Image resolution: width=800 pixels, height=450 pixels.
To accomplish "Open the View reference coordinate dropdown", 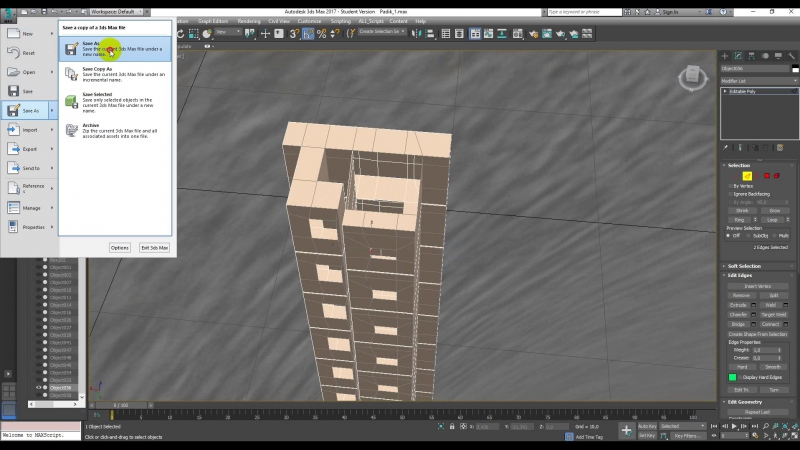I will [228, 32].
